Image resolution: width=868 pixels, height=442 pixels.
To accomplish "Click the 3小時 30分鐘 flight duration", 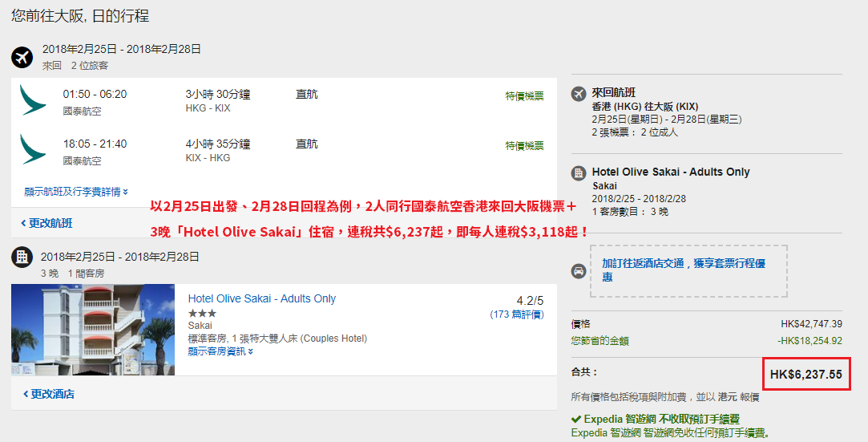I will coord(218,94).
